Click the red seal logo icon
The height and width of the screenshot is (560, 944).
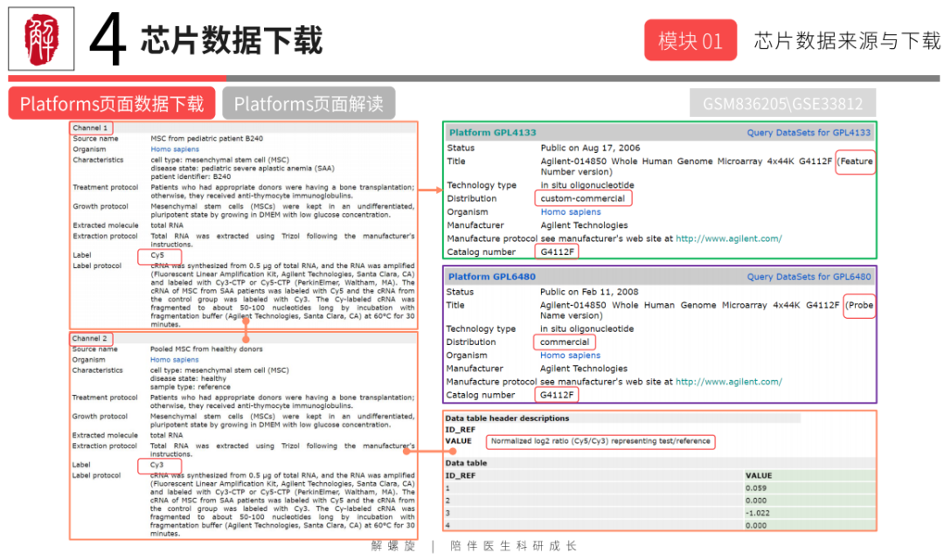click(41, 39)
